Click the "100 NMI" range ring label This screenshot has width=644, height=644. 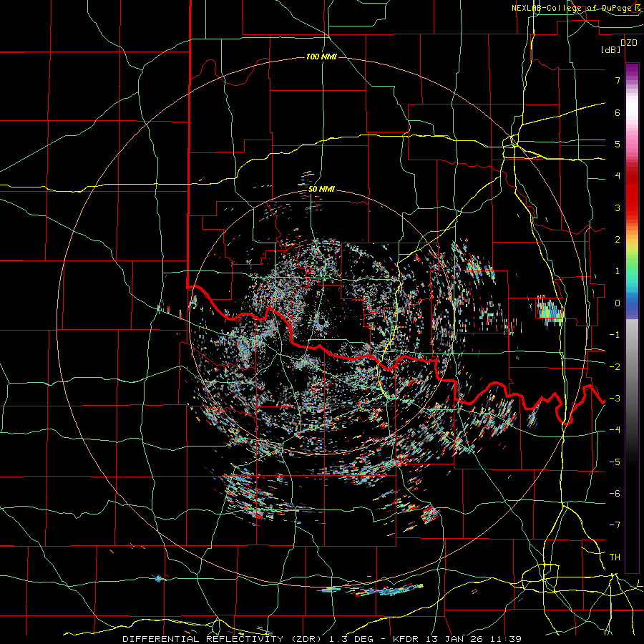coord(321,57)
